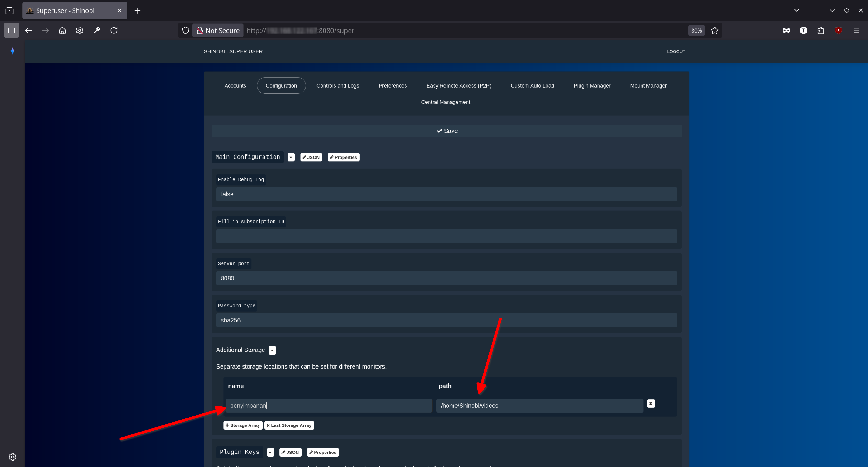Image resolution: width=868 pixels, height=467 pixels.
Task: Click the home icon in toolbar
Action: point(62,30)
